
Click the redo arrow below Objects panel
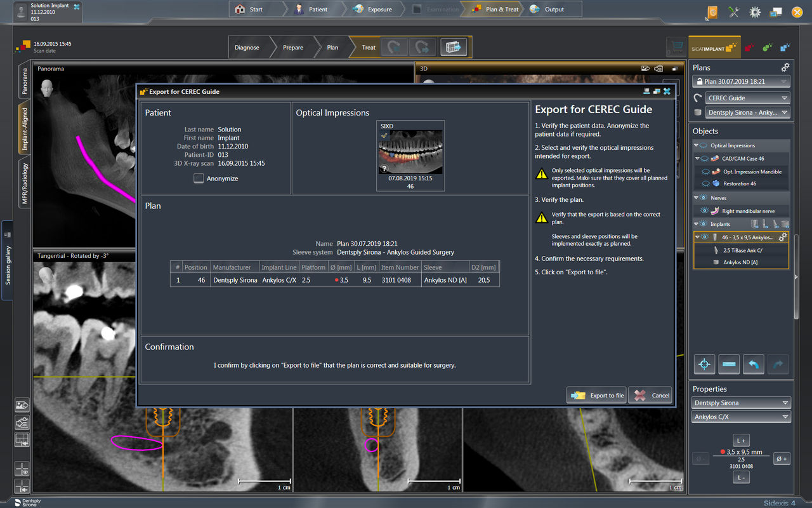(779, 364)
